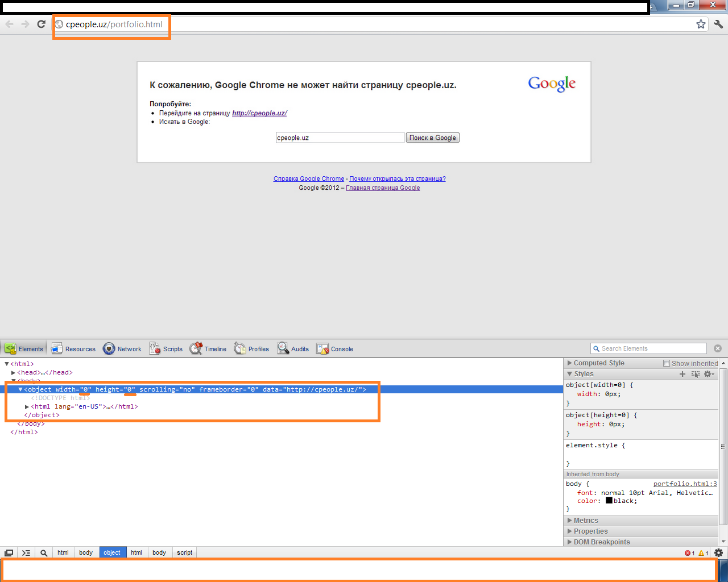
Task: Click the black color swatch
Action: point(609,501)
